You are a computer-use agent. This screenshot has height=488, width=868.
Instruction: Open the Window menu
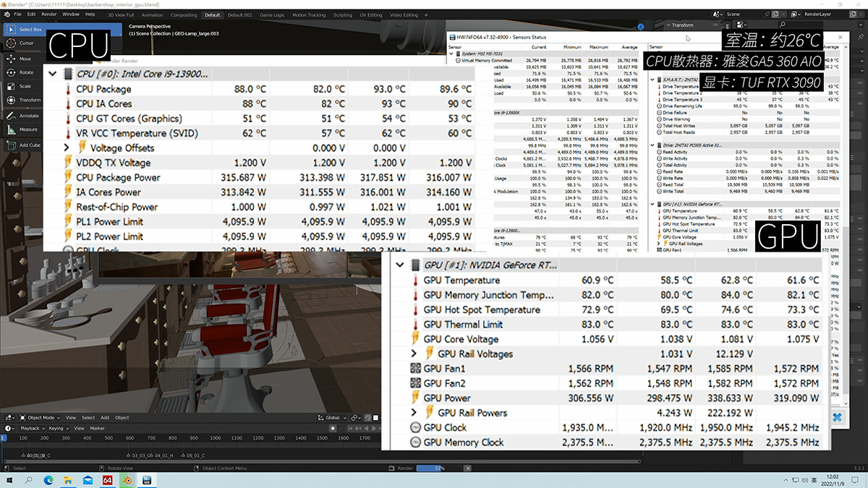71,14
